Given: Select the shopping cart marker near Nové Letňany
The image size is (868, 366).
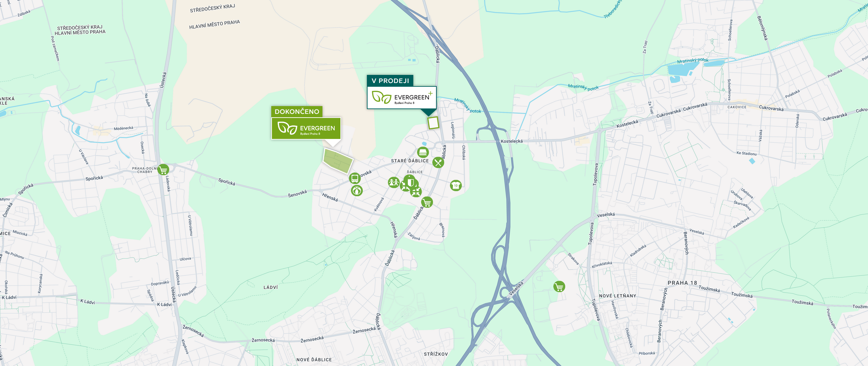Looking at the screenshot, I should point(559,287).
